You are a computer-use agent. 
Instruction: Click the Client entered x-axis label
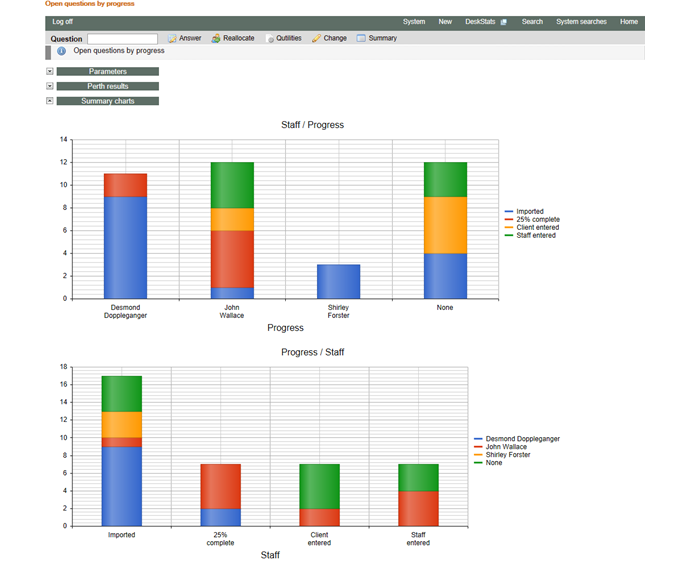pos(320,539)
